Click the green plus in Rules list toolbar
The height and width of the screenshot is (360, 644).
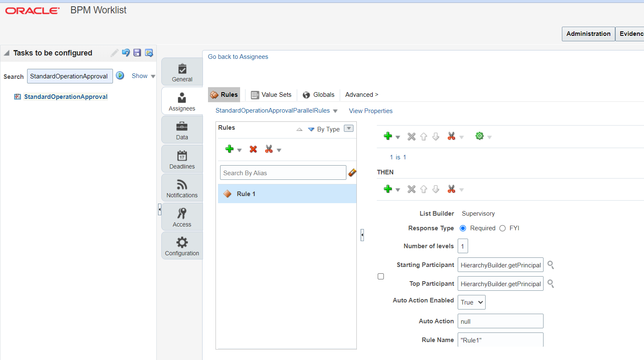(229, 149)
